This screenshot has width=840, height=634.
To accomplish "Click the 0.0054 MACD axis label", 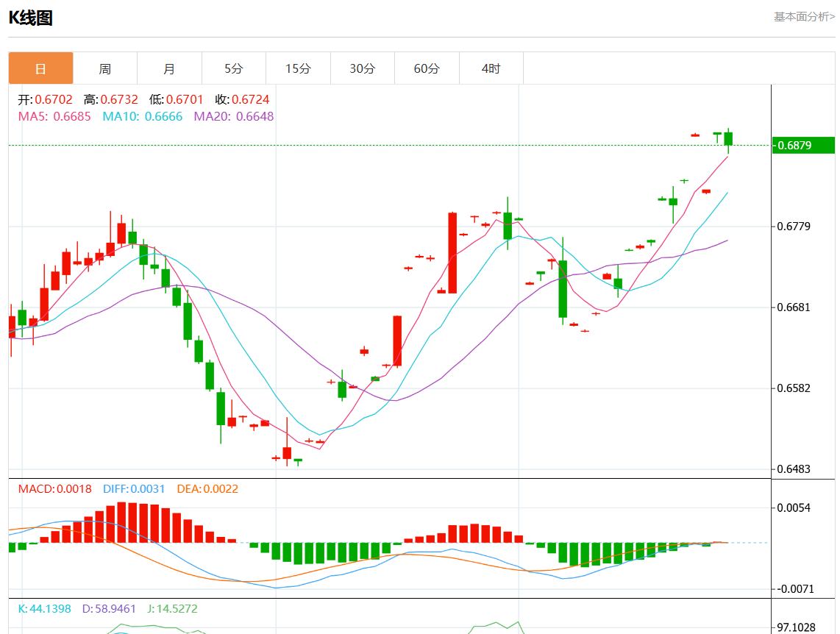I will click(x=794, y=507).
